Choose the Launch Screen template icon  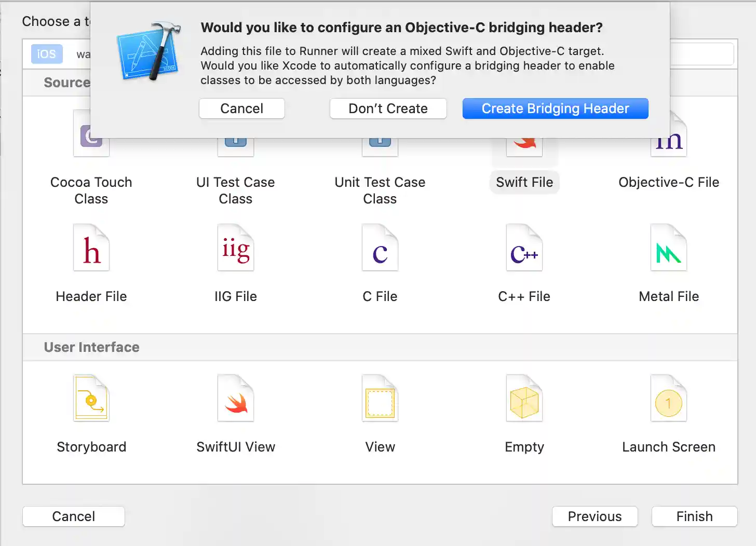click(669, 399)
